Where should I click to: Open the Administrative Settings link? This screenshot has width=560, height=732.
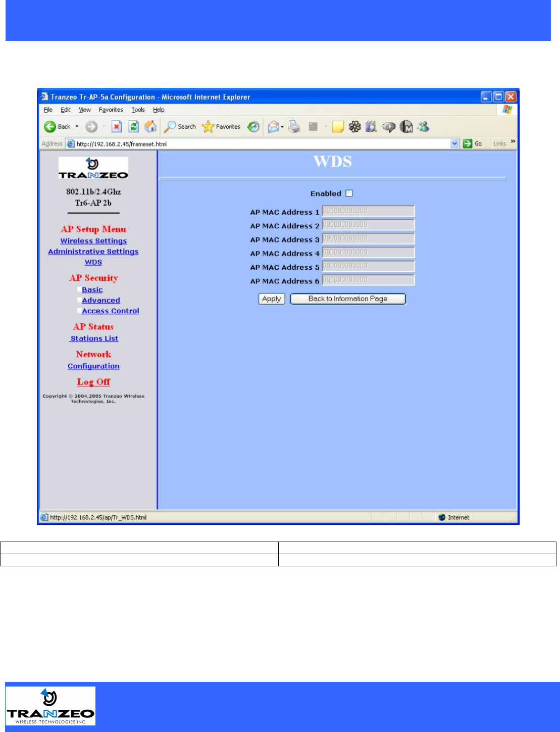coord(93,252)
